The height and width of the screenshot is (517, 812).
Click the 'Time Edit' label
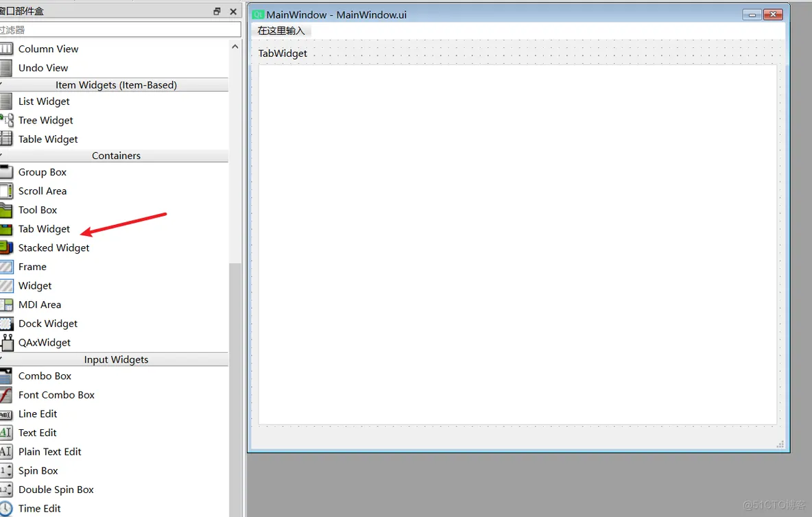pyautogui.click(x=39, y=508)
